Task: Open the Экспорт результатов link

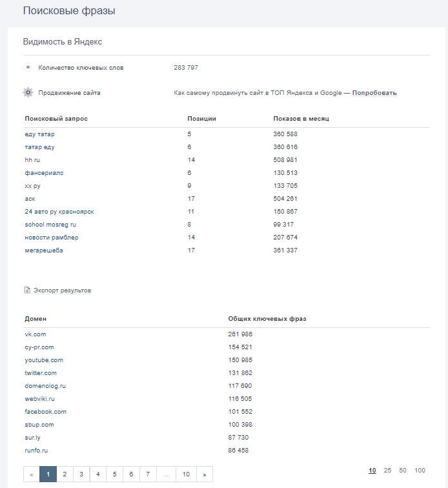Action: (x=62, y=290)
